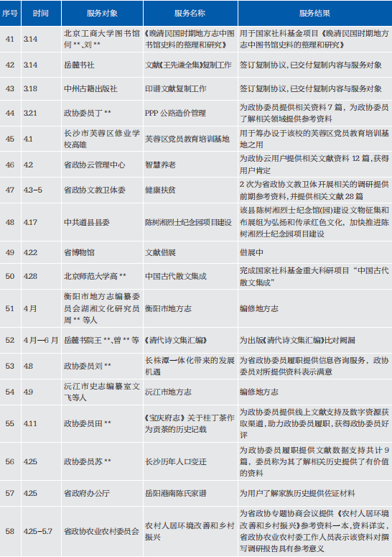
Task: Select the 借展中 result cell
Action: point(315,252)
